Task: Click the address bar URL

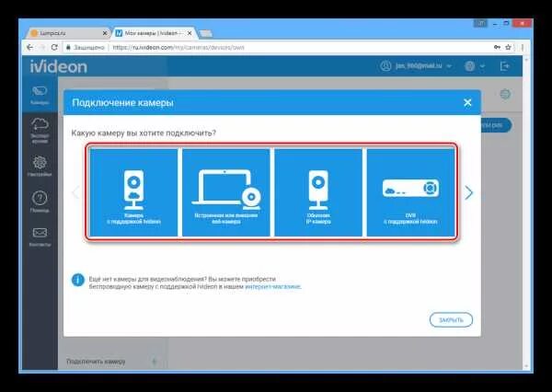Action: pos(178,47)
